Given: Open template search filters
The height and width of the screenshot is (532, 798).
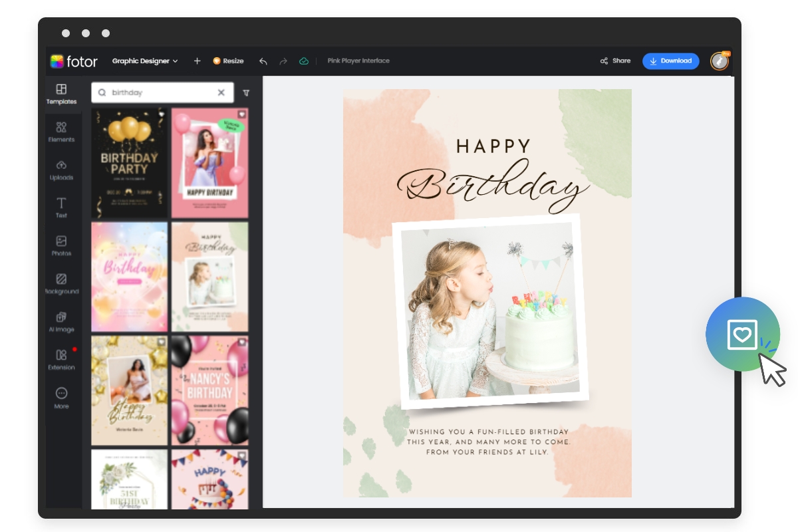Looking at the screenshot, I should coord(245,93).
